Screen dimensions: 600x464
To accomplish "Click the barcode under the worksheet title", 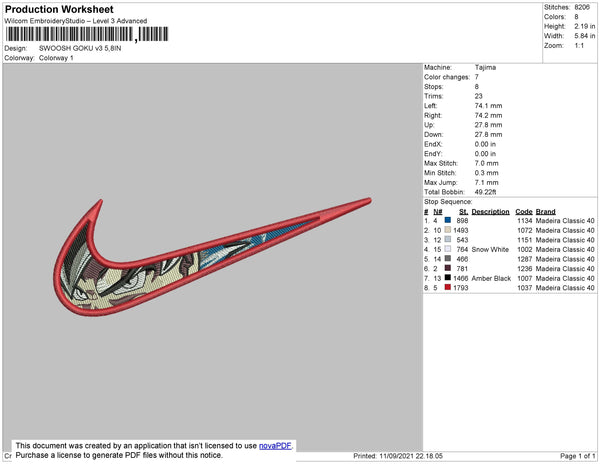I will [87, 34].
